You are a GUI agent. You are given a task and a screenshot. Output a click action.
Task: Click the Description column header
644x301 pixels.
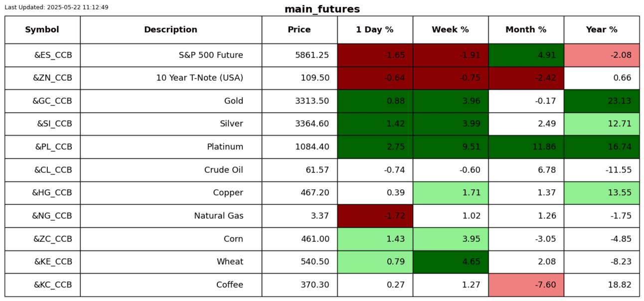(x=170, y=30)
